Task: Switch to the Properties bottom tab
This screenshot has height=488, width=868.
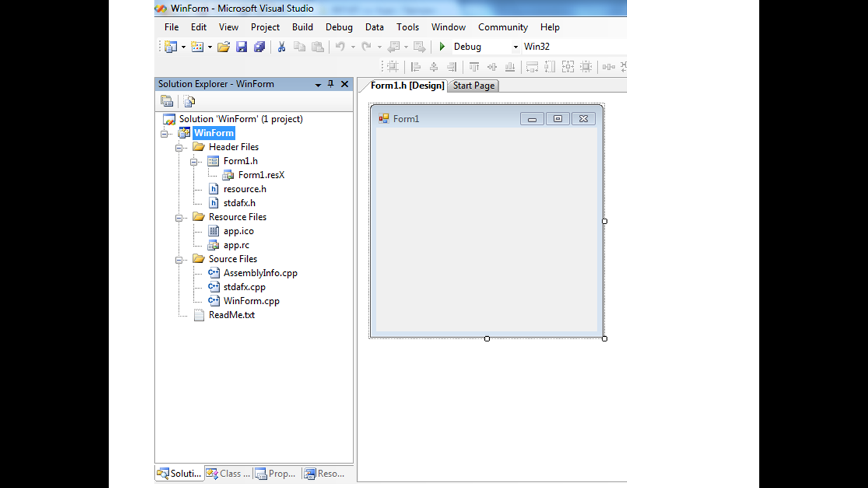Action: (276, 473)
